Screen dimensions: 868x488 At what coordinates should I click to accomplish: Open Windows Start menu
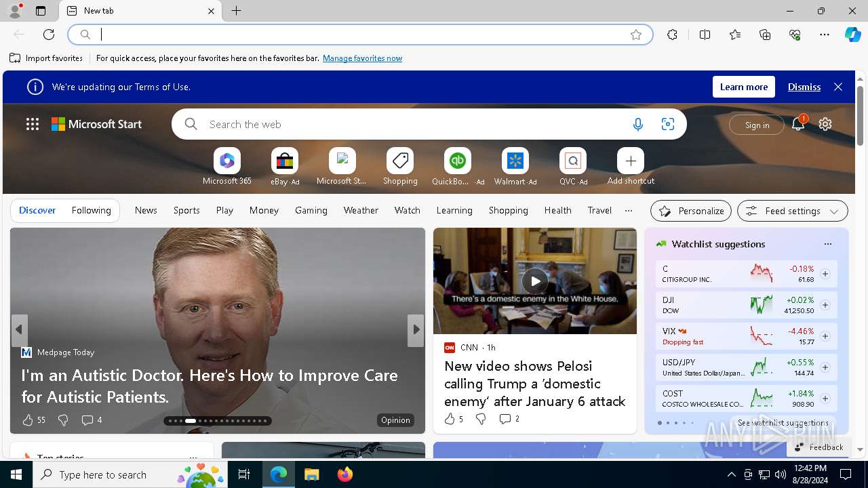[16, 474]
